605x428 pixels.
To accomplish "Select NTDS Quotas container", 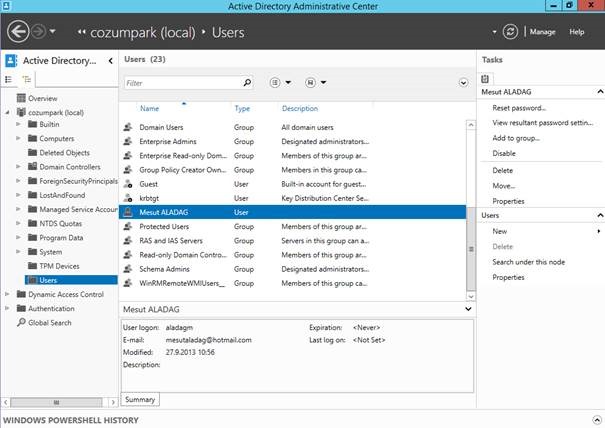I will (60, 224).
